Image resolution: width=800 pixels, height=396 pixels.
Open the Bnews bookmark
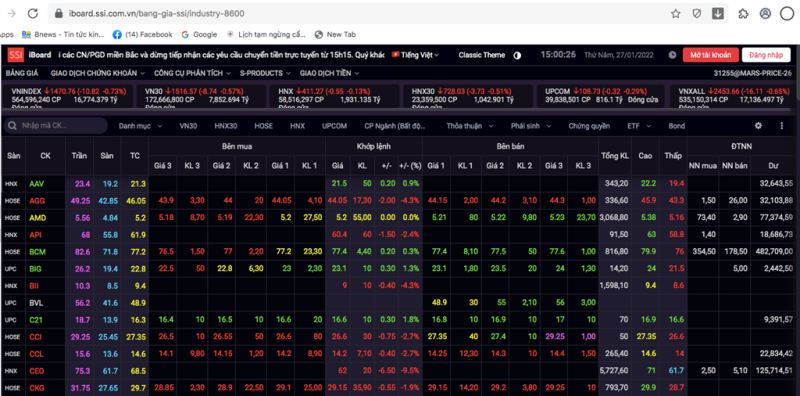(63, 35)
